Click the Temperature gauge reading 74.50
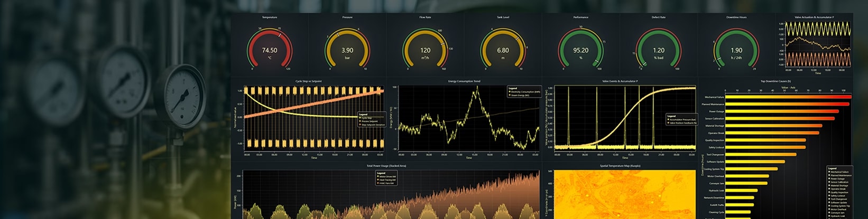The image size is (868, 219). (x=270, y=51)
